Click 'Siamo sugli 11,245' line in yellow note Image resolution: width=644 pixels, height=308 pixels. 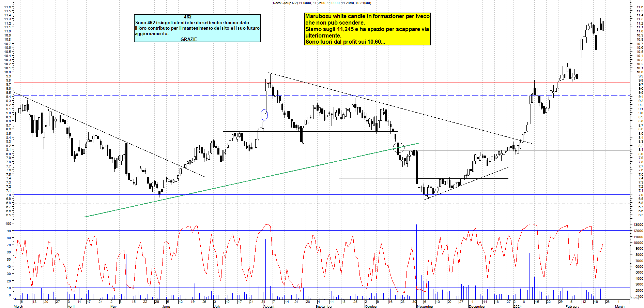coord(367,29)
